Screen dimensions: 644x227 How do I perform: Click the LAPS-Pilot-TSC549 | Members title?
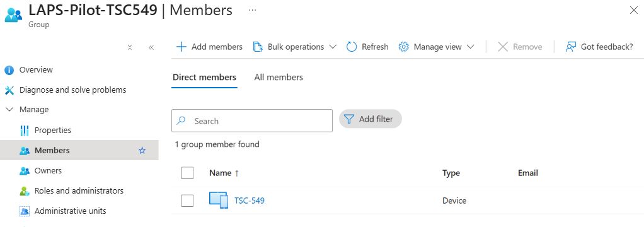click(x=130, y=11)
